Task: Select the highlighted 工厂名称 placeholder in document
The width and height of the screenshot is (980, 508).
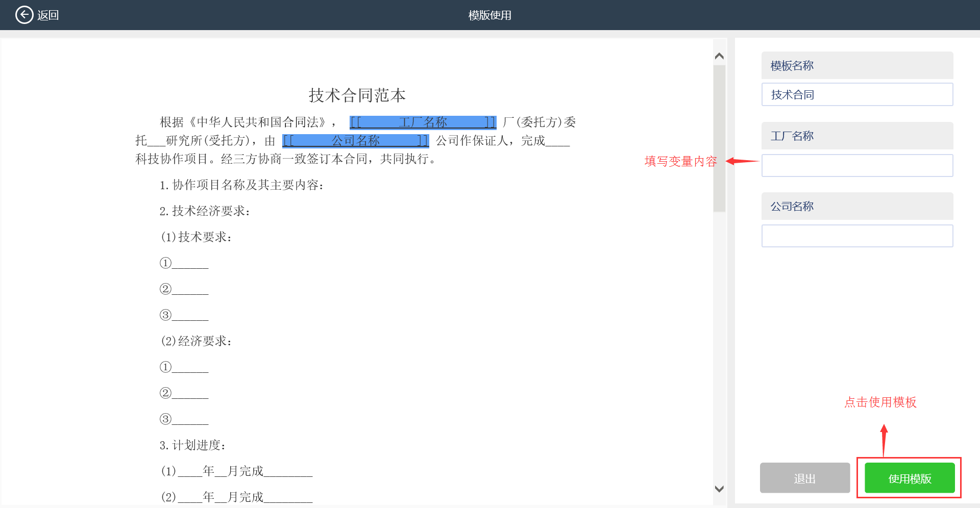Action: [423, 122]
